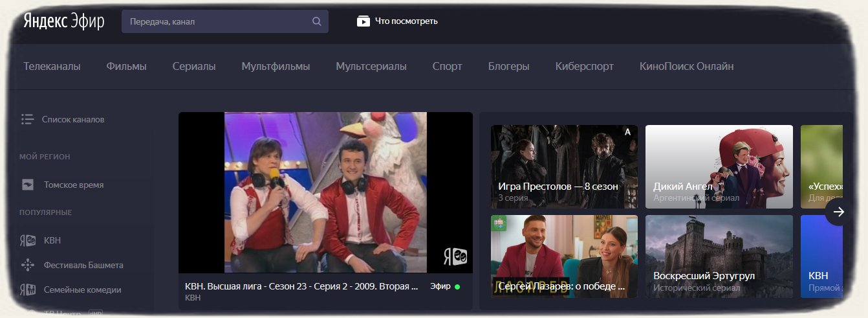Click the search magnifier icon
The image size is (868, 318).
coord(316,21)
